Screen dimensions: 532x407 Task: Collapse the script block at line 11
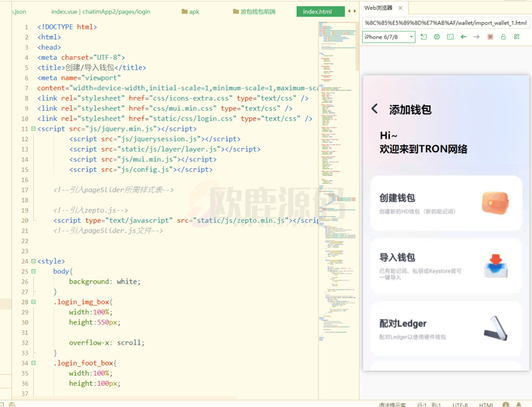33,129
